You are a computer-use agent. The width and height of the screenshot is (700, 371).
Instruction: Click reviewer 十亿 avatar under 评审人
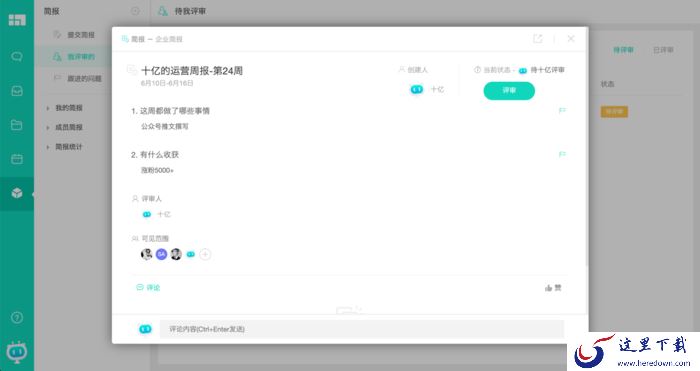(x=146, y=214)
